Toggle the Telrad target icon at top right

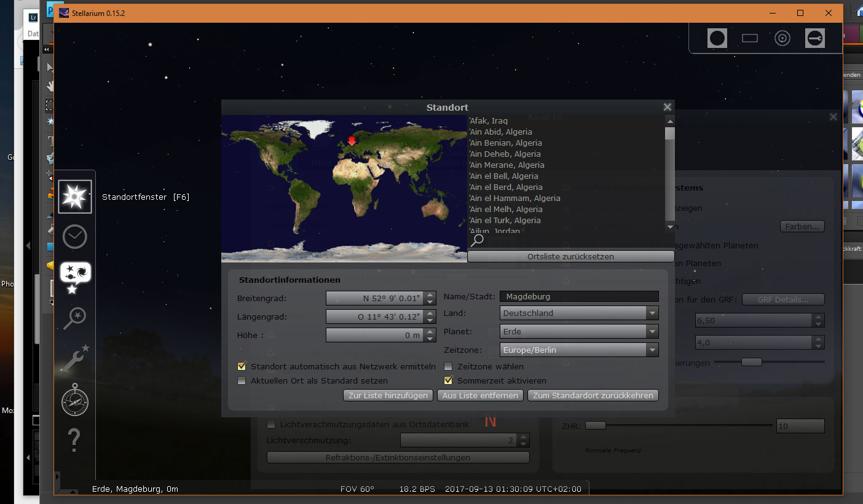[782, 38]
